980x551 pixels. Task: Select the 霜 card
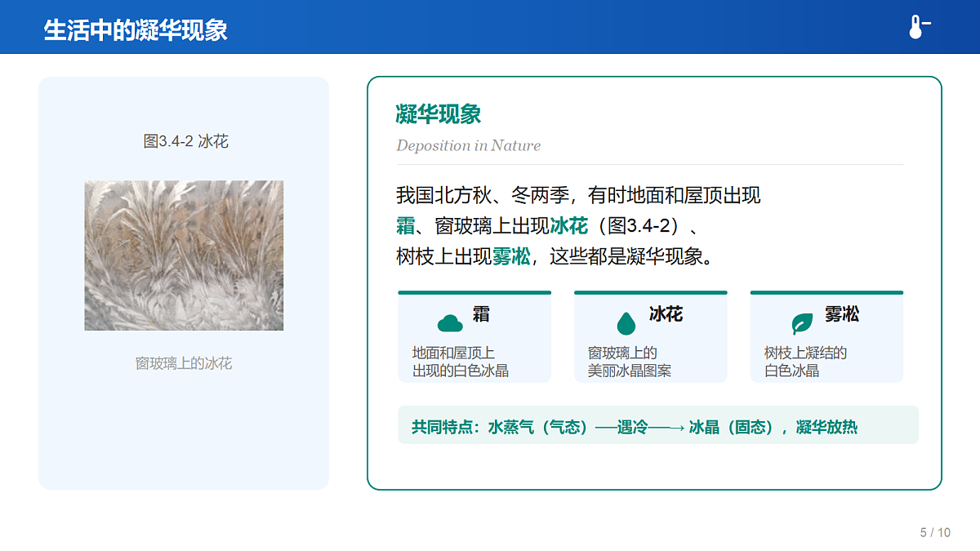tap(474, 336)
